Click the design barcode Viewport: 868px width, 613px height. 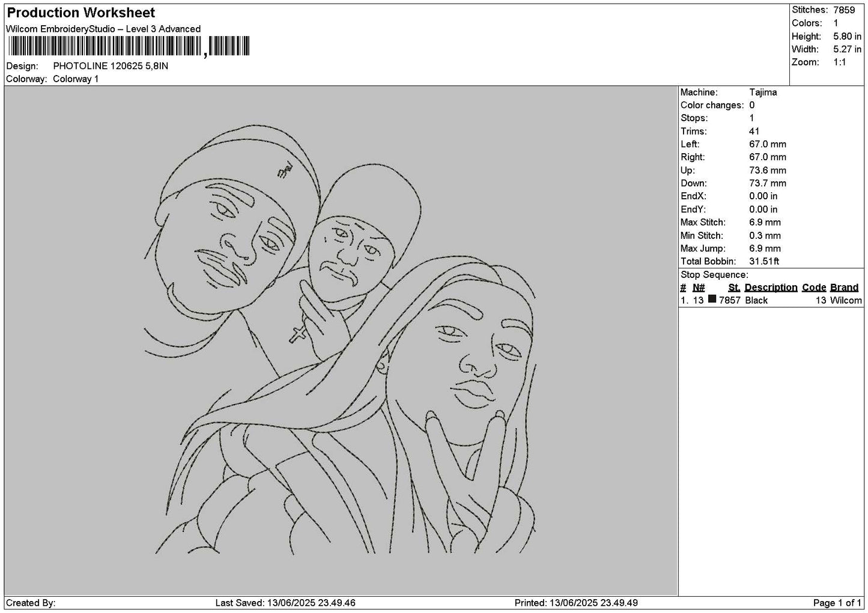129,46
